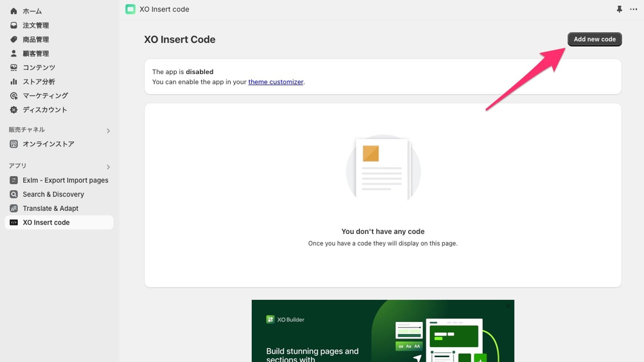Screen dimensions: 644x362
Task: Click the Add new code button
Action: tap(594, 39)
